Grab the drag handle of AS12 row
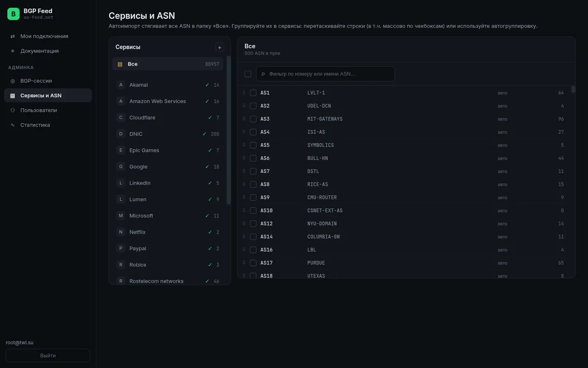588x368 pixels. pos(244,224)
